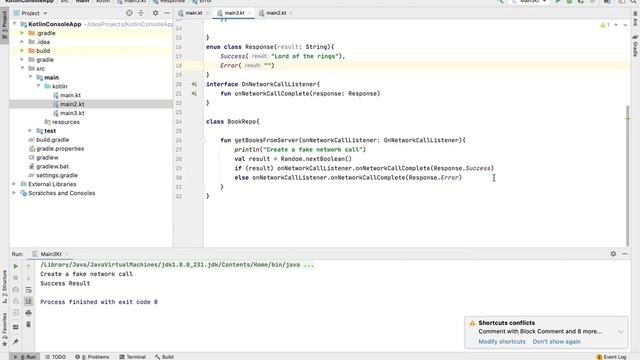Expand External Libraries node

tap(14, 184)
